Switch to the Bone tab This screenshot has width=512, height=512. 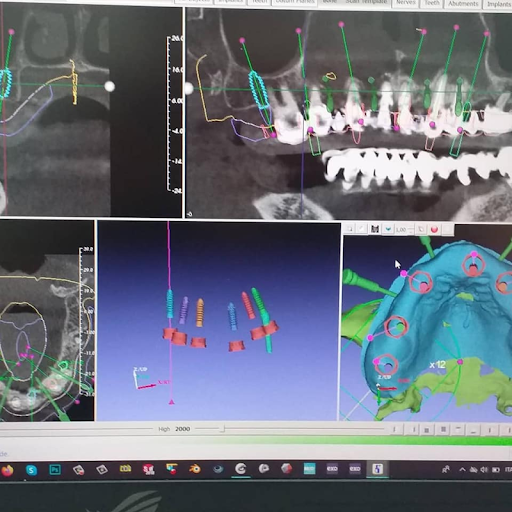pyautogui.click(x=329, y=2)
